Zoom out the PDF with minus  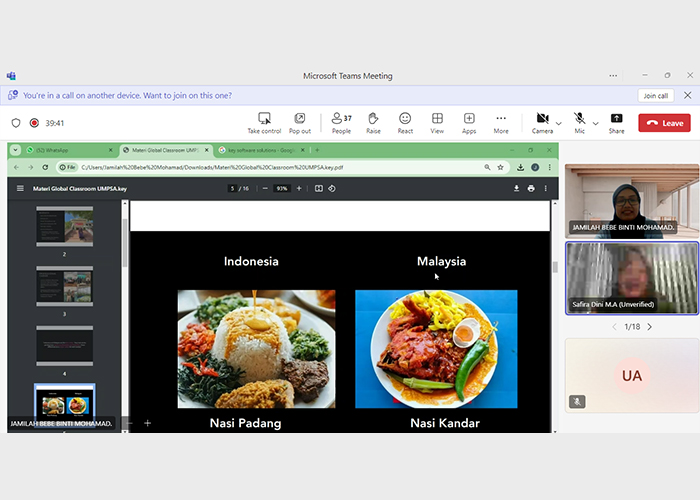point(265,188)
